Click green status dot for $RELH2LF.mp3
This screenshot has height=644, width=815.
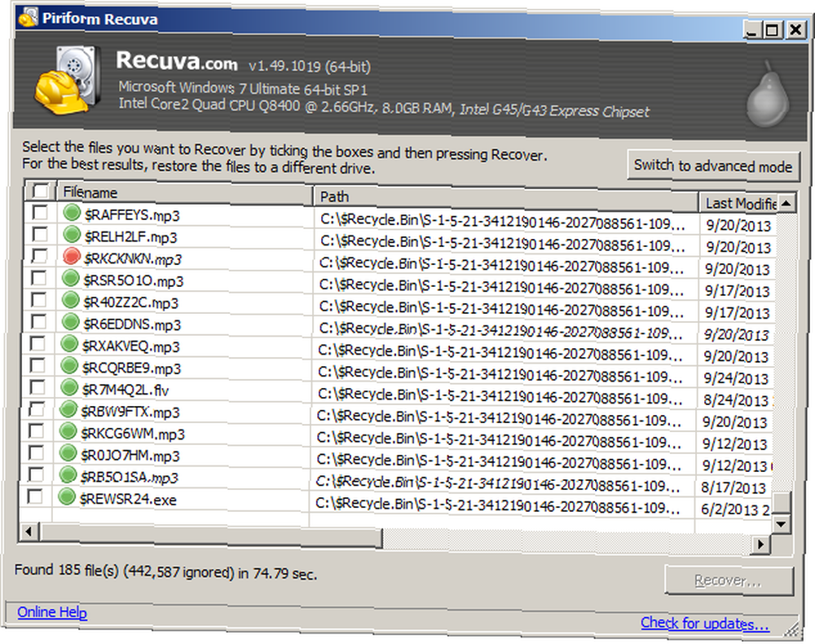pos(72,235)
